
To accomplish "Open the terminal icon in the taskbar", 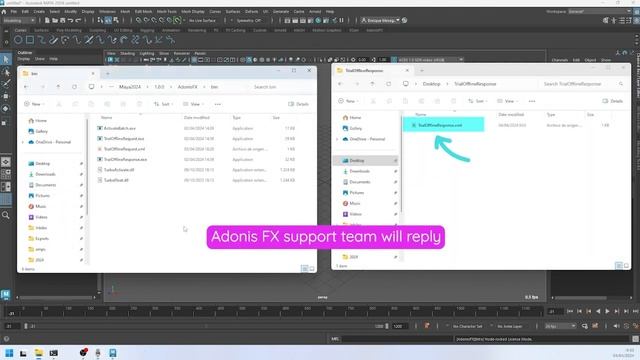I will 53,353.
